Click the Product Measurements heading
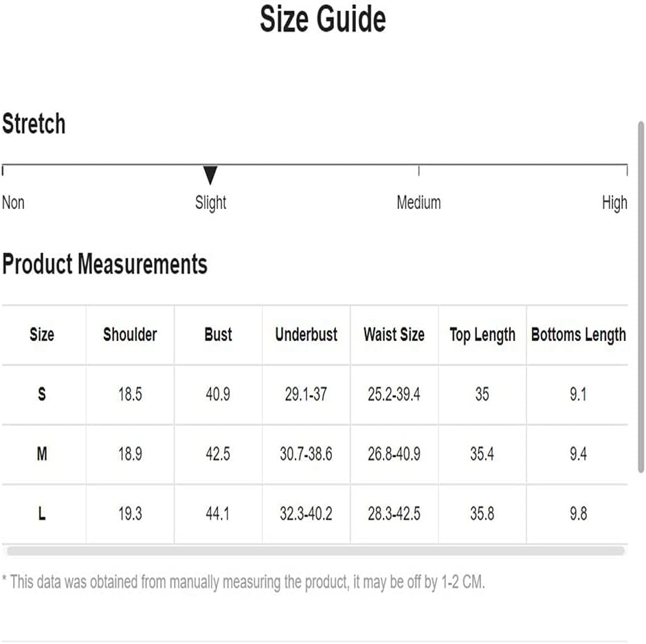This screenshot has height=644, width=646. [x=104, y=264]
